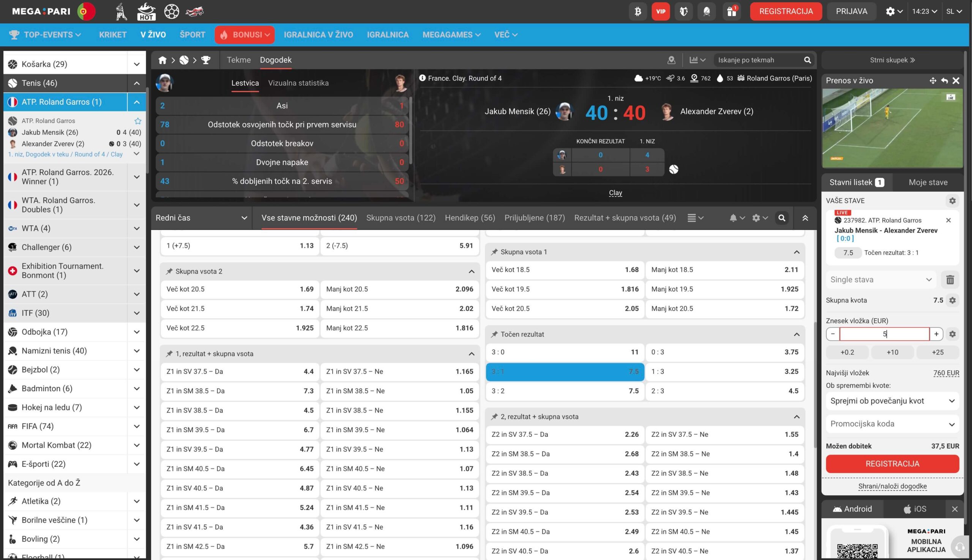Switch to the Lestvica tab
This screenshot has width=972, height=560.
click(245, 83)
